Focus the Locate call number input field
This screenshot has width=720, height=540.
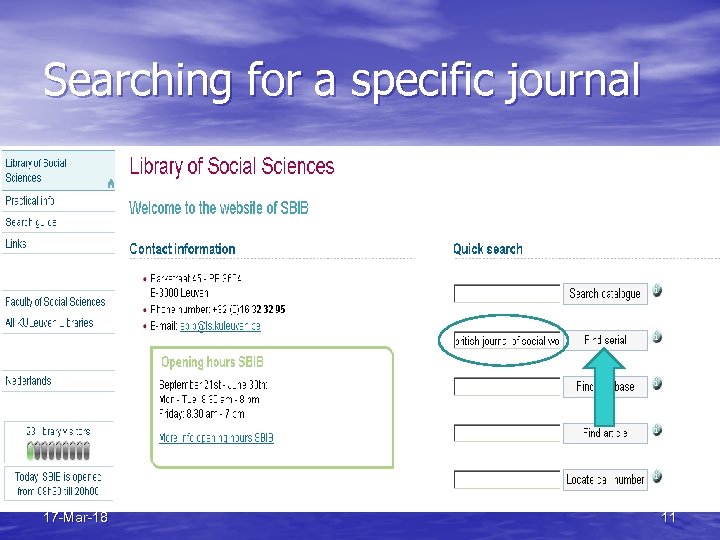(507, 479)
